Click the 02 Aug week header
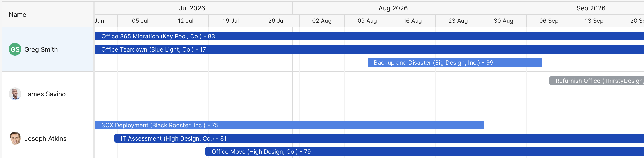Viewport: 644px width, 158px height. coord(322,21)
